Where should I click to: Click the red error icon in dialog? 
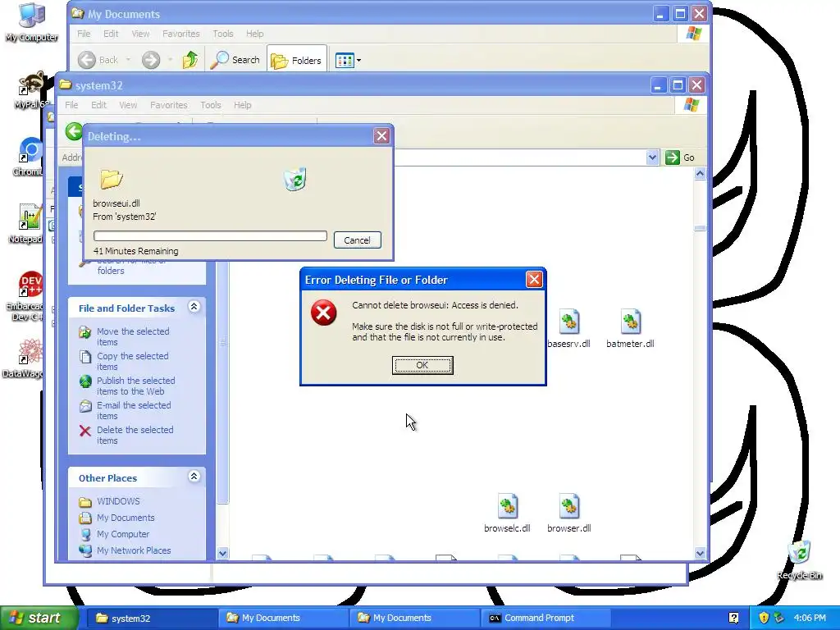[x=323, y=313]
